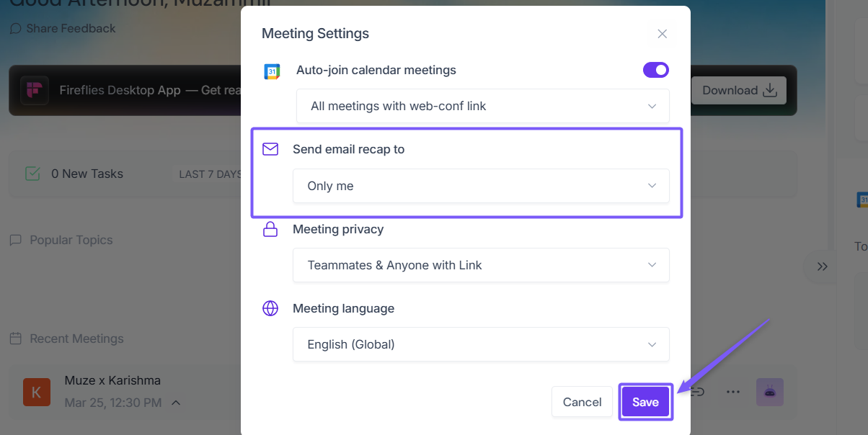Open the auto-join meetings type dropdown
Image resolution: width=868 pixels, height=435 pixels.
pos(481,106)
